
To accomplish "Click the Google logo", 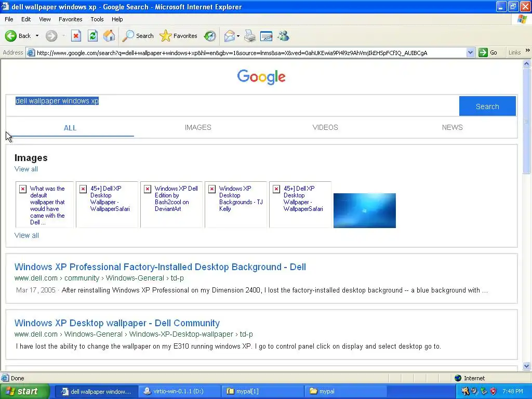I will pos(261,77).
